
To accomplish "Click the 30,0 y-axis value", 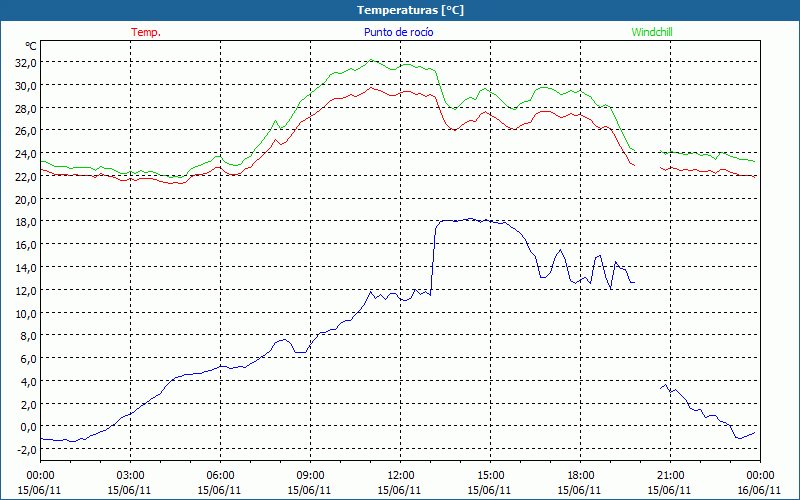I will (x=26, y=86).
